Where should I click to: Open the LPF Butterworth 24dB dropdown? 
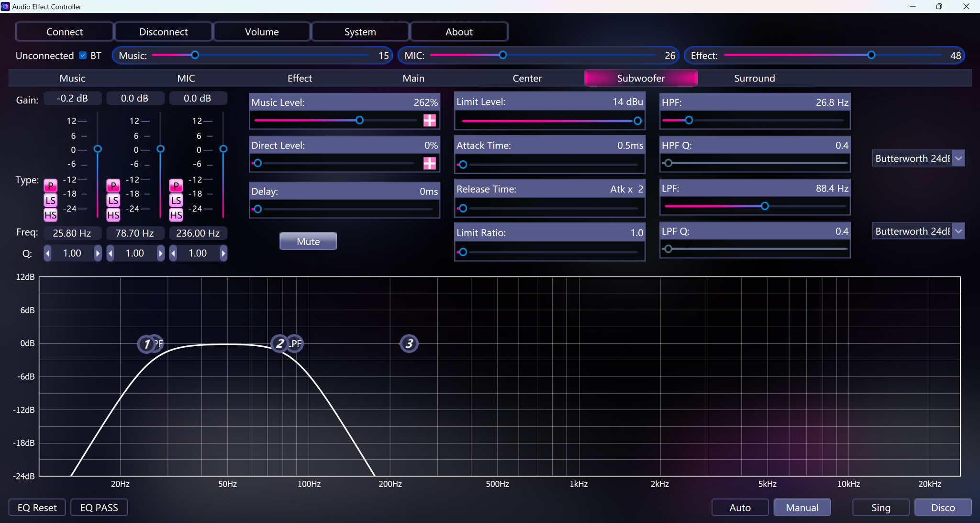[918, 231]
